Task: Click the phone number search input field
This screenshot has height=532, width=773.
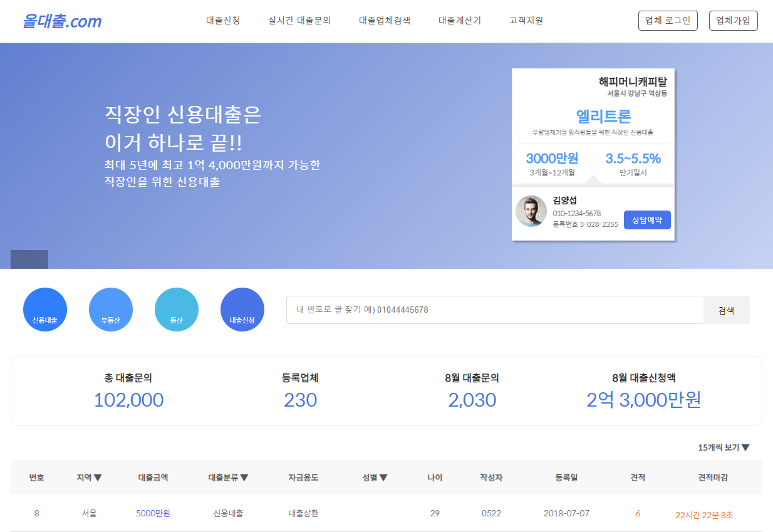Action: [x=495, y=310]
